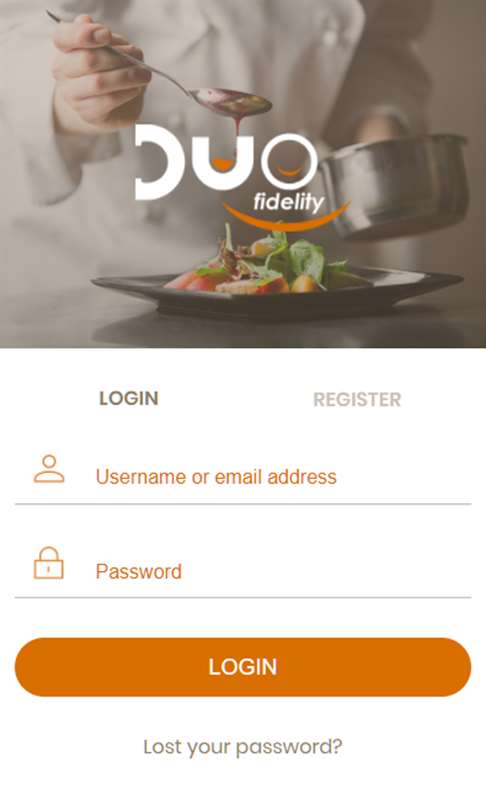Focus the Username or email address field
This screenshot has width=486, height=810.
(243, 476)
